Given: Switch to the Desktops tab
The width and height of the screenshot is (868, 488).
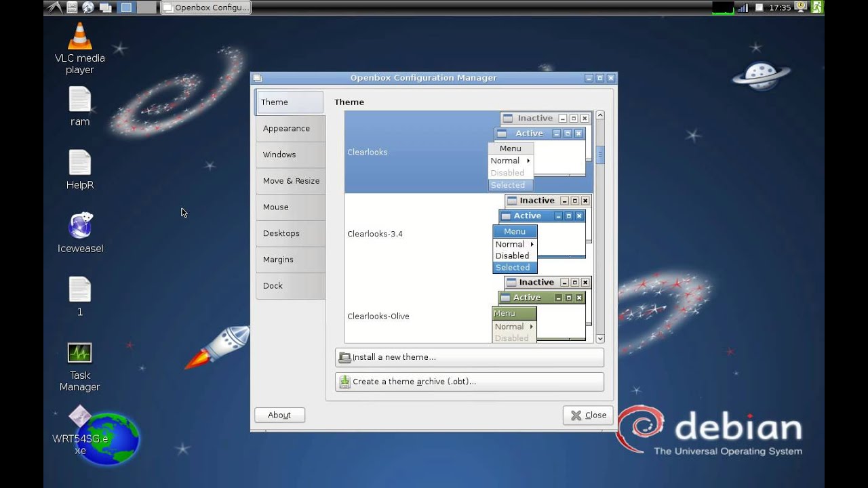Looking at the screenshot, I should 290,233.
